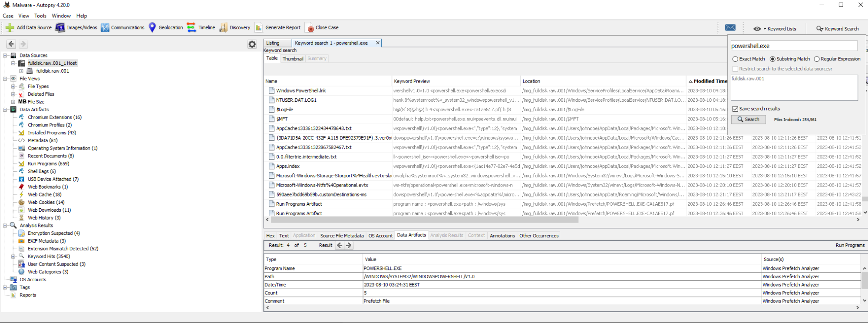Viewport: 868px width, 323px height.
Task: Select EXIF Metadata (3) node
Action: (46, 241)
